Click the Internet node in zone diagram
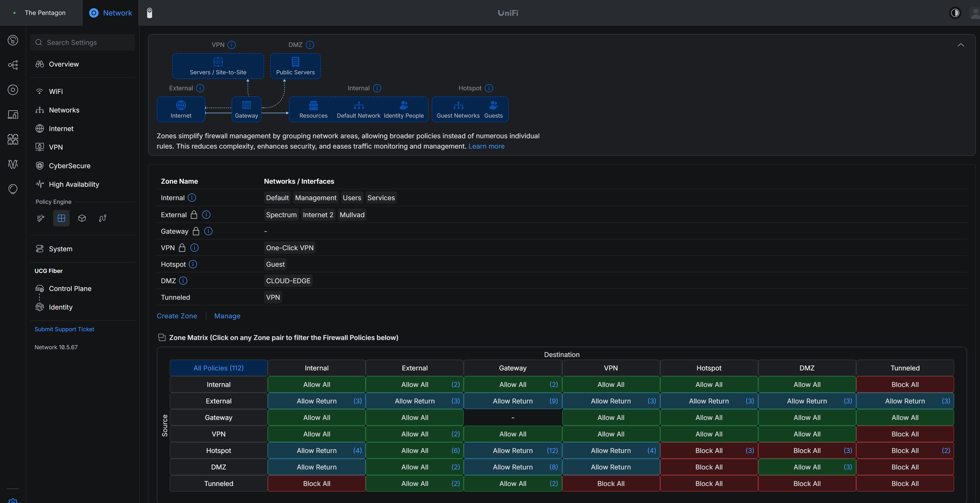The height and width of the screenshot is (503, 980). [181, 110]
